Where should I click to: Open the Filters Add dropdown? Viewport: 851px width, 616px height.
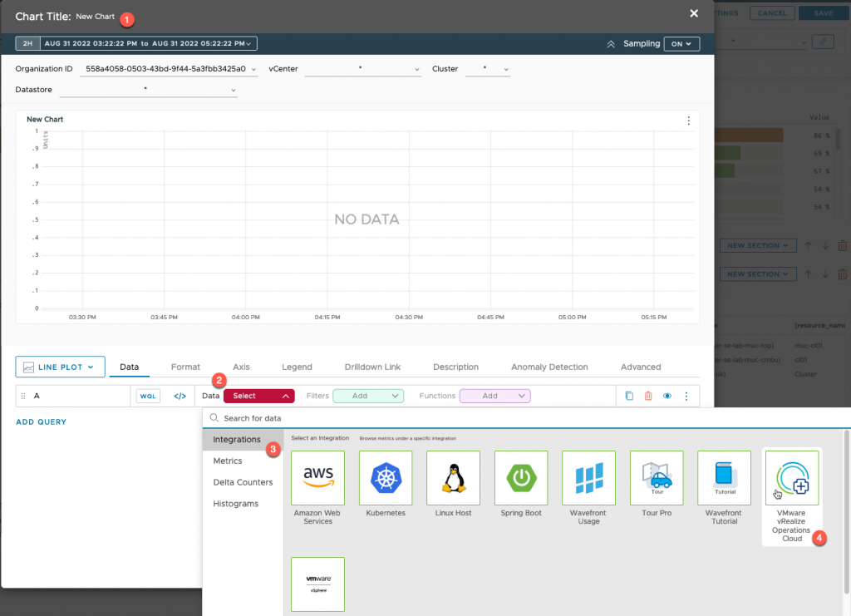pyautogui.click(x=368, y=396)
